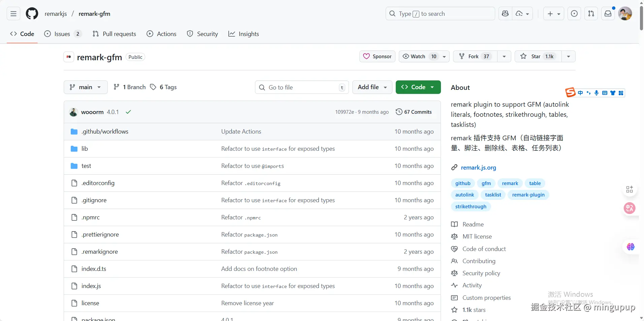The height and width of the screenshot is (321, 644).
Task: Open the dropdown right of the Copilot icon
Action: (522, 14)
